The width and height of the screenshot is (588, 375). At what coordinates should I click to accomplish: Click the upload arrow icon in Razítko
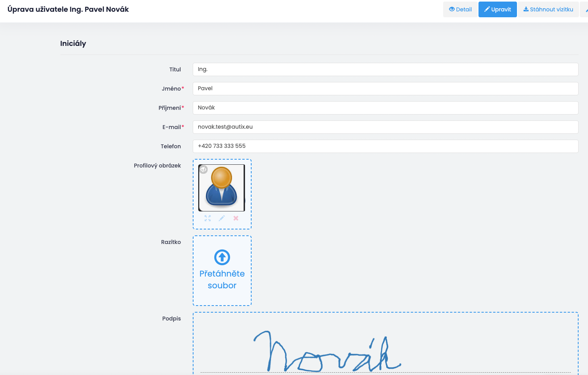tap(222, 257)
